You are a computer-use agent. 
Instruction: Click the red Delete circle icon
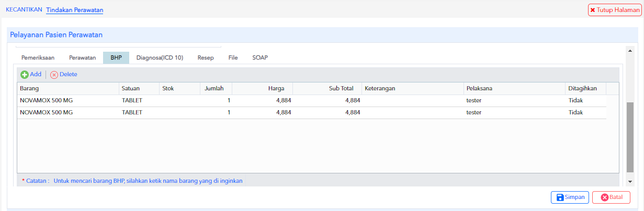(x=54, y=75)
